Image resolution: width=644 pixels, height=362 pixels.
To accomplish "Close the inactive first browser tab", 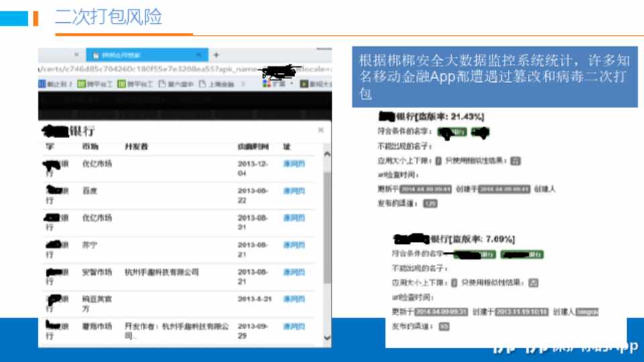I will click(x=76, y=55).
